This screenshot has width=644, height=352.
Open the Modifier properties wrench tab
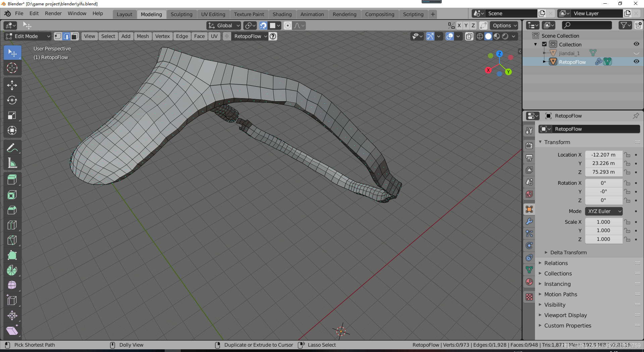[x=529, y=221]
